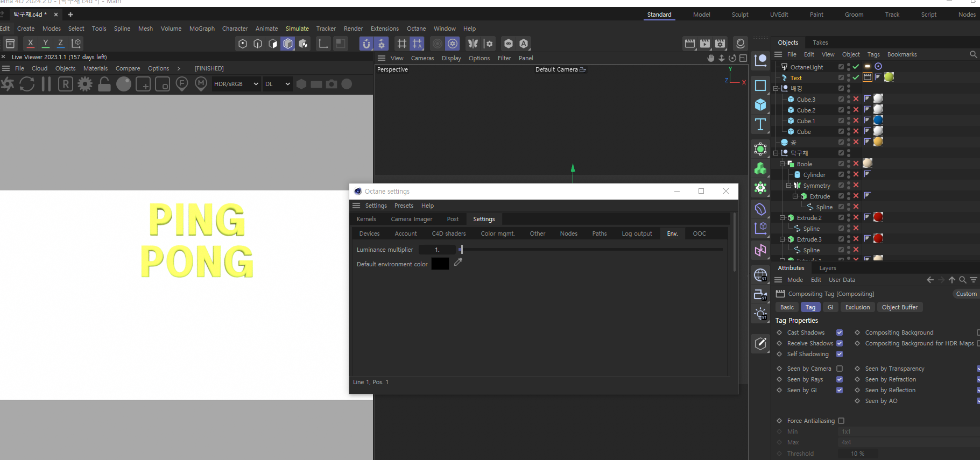This screenshot has width=980, height=460.
Task: Toggle the Live Viewer lock resolution icon
Action: point(104,84)
